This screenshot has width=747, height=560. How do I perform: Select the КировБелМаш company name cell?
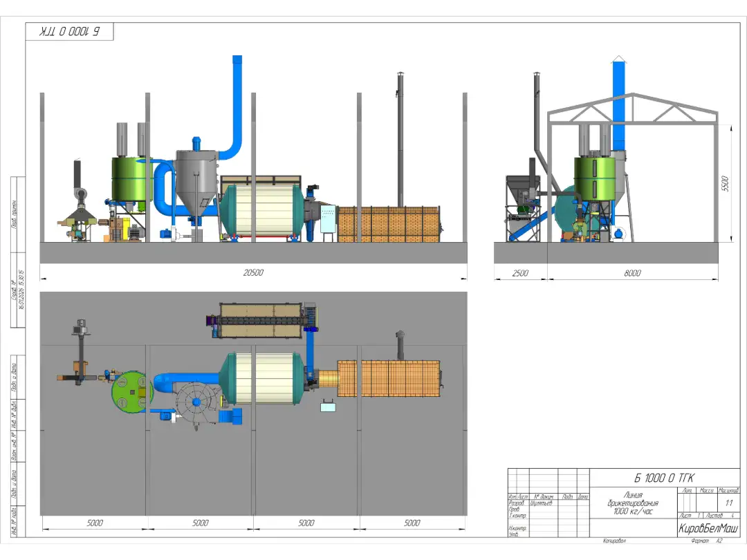[708, 528]
